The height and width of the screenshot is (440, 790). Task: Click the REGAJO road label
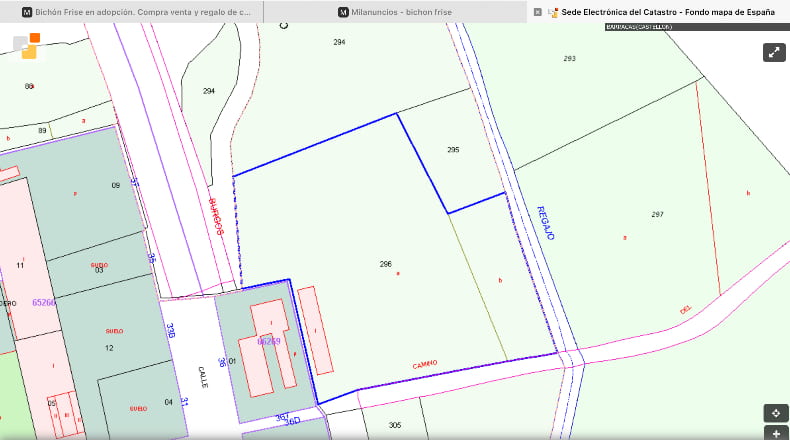[546, 223]
